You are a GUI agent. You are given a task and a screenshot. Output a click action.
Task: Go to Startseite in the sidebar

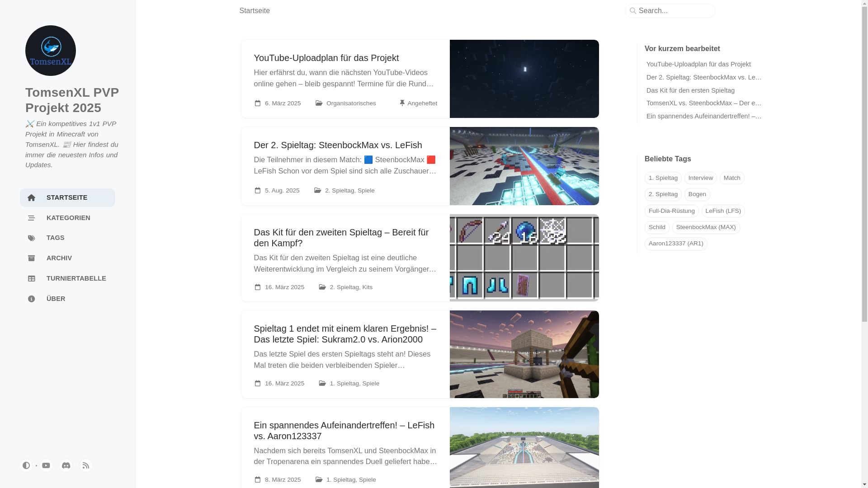coord(67,197)
